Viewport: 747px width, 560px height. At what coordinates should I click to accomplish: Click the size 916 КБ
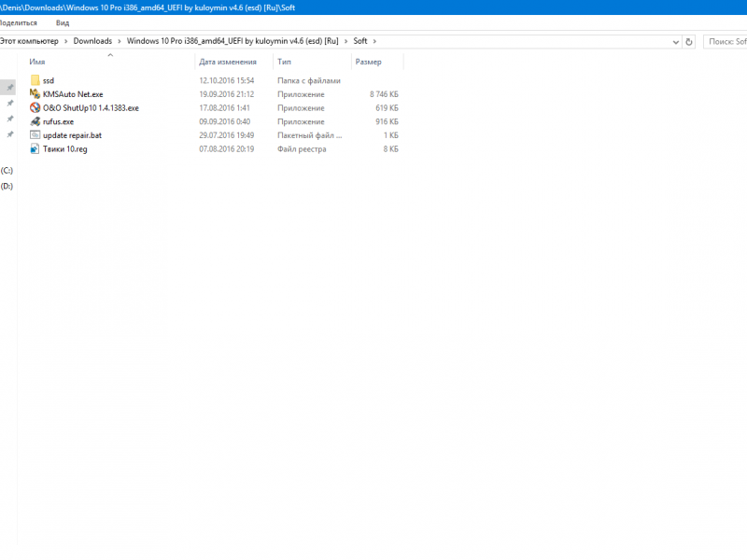[387, 122]
